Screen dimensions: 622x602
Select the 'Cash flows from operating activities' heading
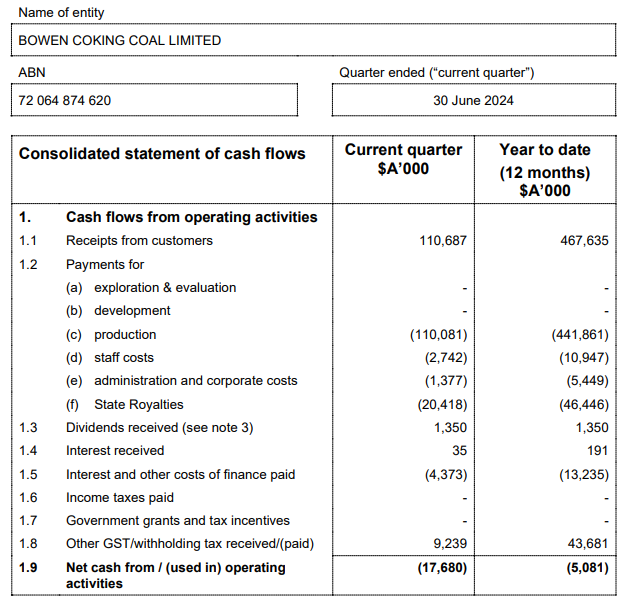(x=191, y=217)
